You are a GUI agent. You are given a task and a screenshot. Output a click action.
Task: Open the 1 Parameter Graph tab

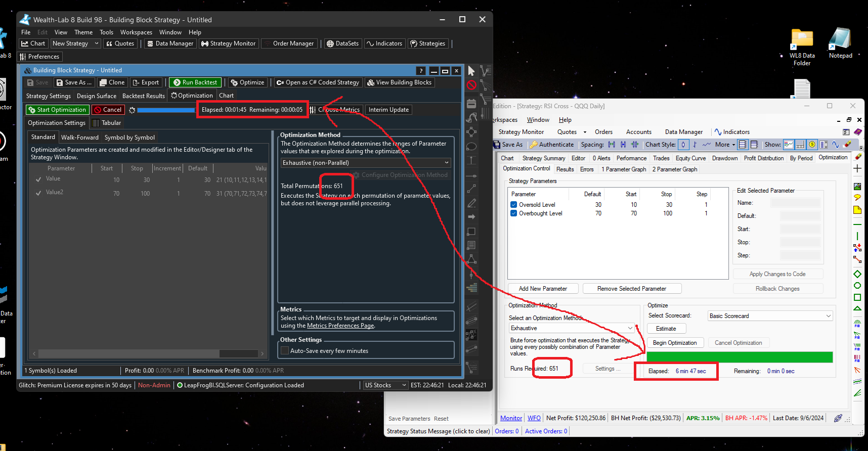click(x=624, y=169)
